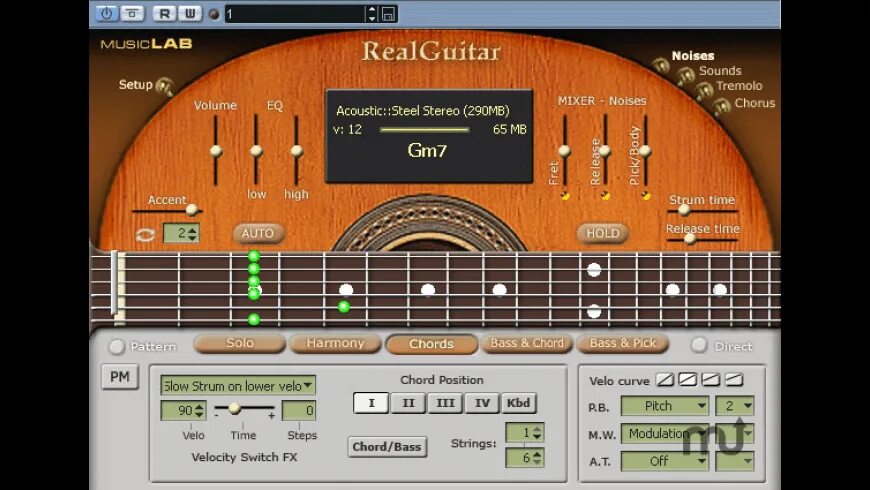Select chord position IV

pos(482,403)
